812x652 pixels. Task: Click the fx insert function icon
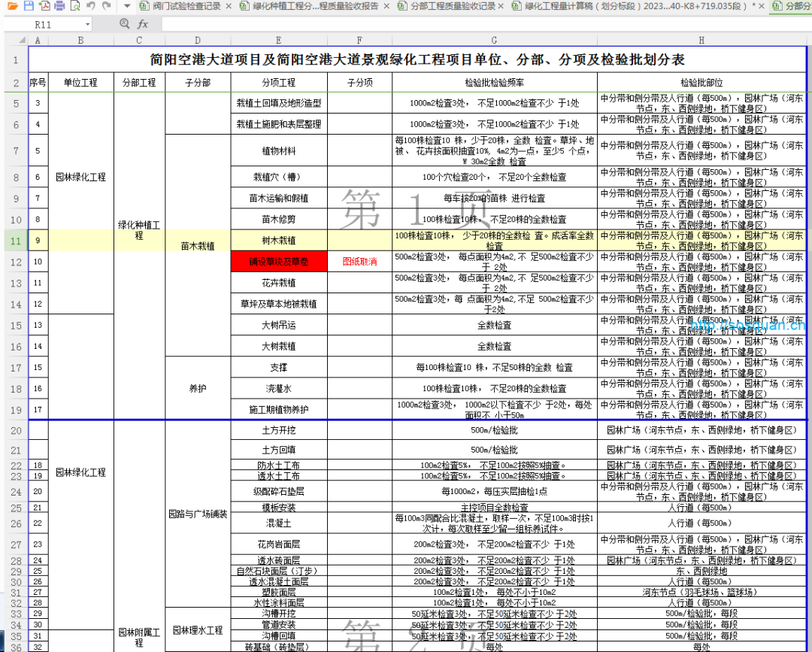(142, 24)
